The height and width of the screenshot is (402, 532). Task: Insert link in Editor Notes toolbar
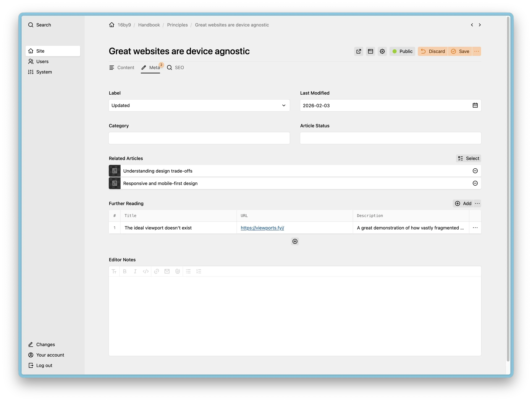click(156, 271)
